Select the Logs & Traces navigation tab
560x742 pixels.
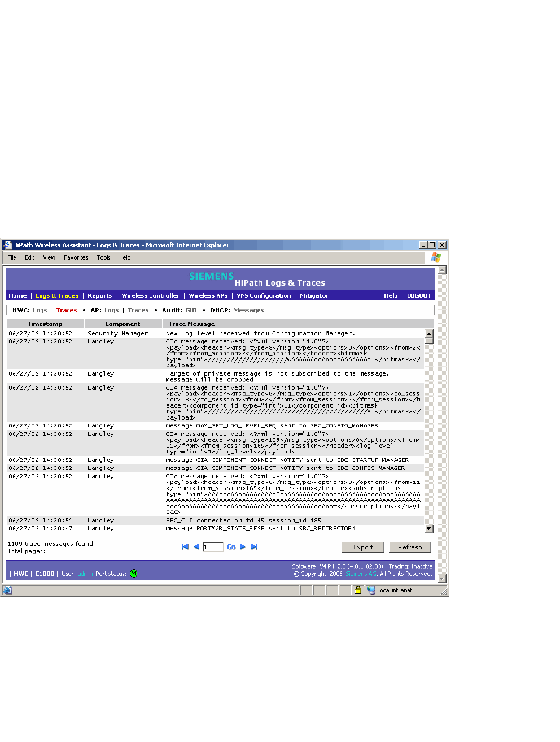coord(57,296)
